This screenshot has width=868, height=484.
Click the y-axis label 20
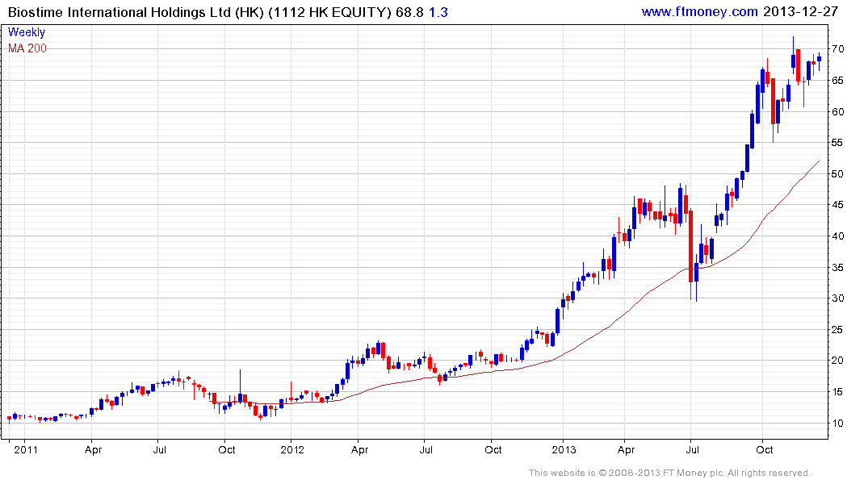(x=837, y=361)
